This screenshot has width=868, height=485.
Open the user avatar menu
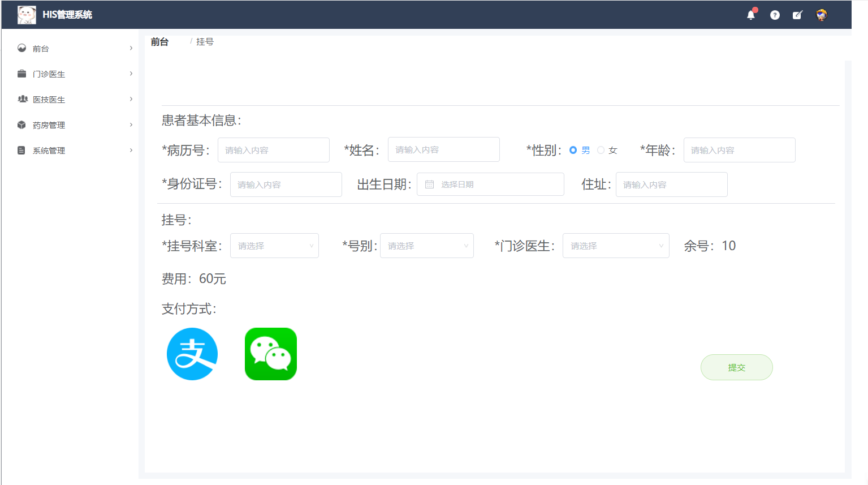822,15
